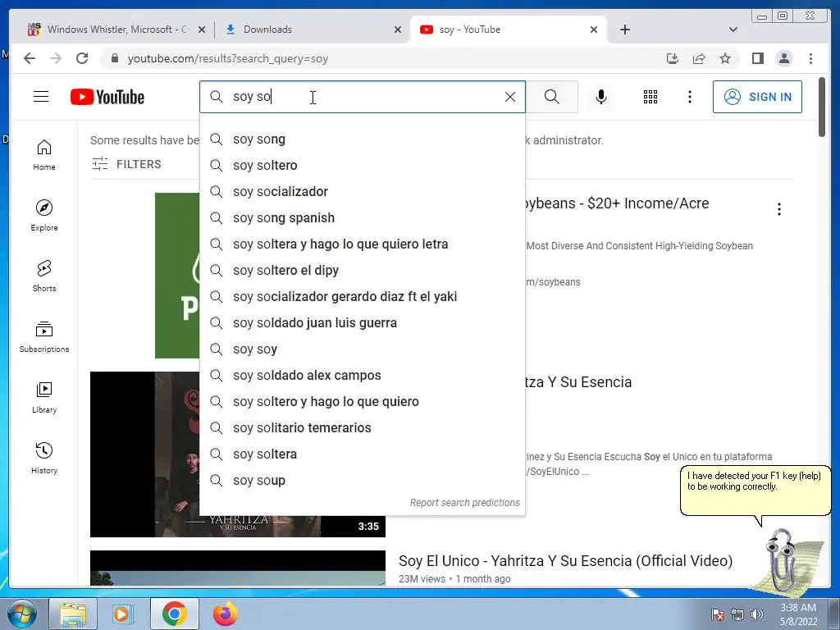Expand the tab search chevron
This screenshot has width=840, height=630.
[733, 30]
